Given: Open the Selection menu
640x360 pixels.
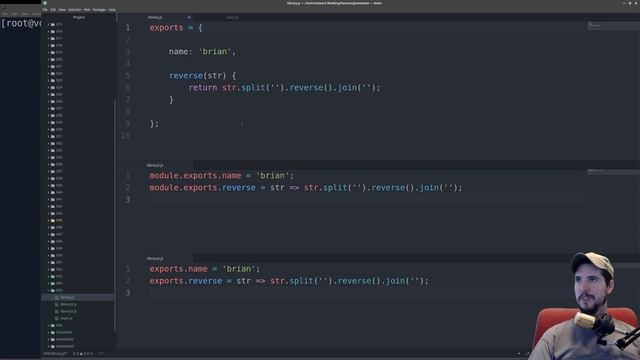Looking at the screenshot, I should click(x=74, y=9).
